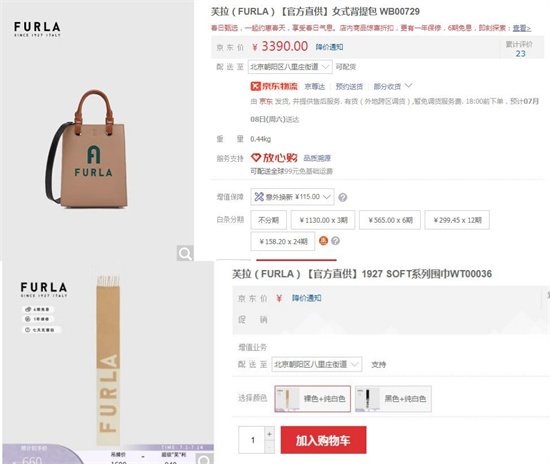
Task: Click the 降价通知 link beside ¥3390.00
Action: pos(329,47)
